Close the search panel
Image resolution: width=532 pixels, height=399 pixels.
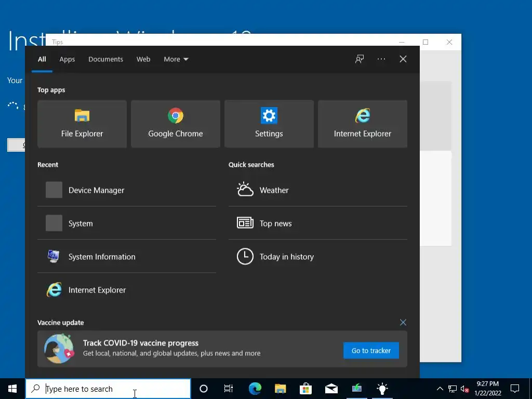(x=403, y=59)
